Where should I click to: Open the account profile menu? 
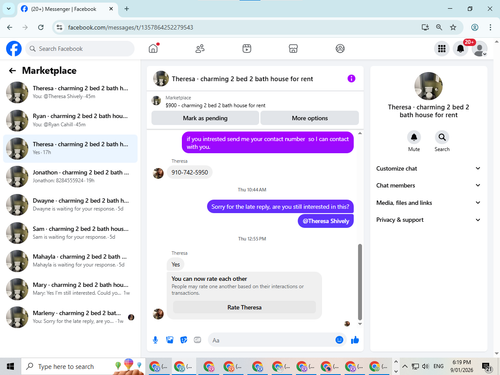pos(480,49)
